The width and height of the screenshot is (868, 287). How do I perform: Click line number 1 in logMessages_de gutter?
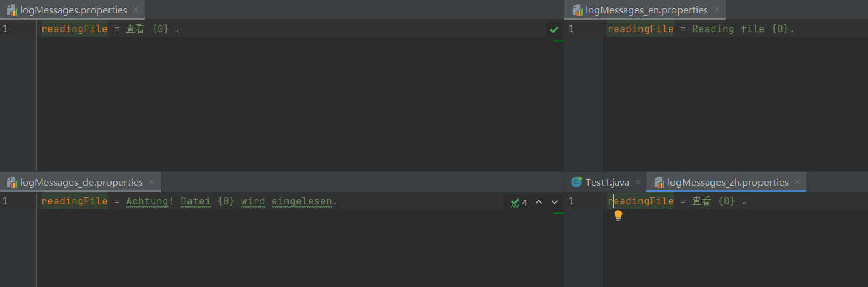5,201
